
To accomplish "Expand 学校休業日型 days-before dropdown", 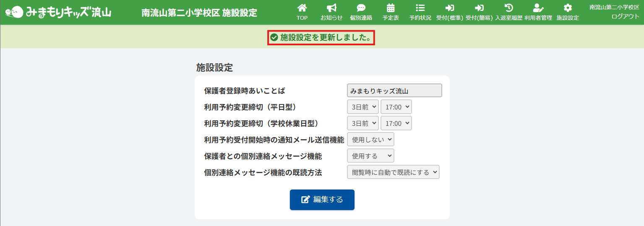I will pyautogui.click(x=362, y=123).
